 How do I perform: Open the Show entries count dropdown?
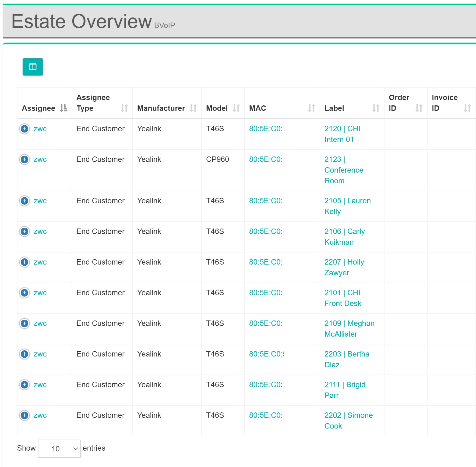pyautogui.click(x=59, y=448)
